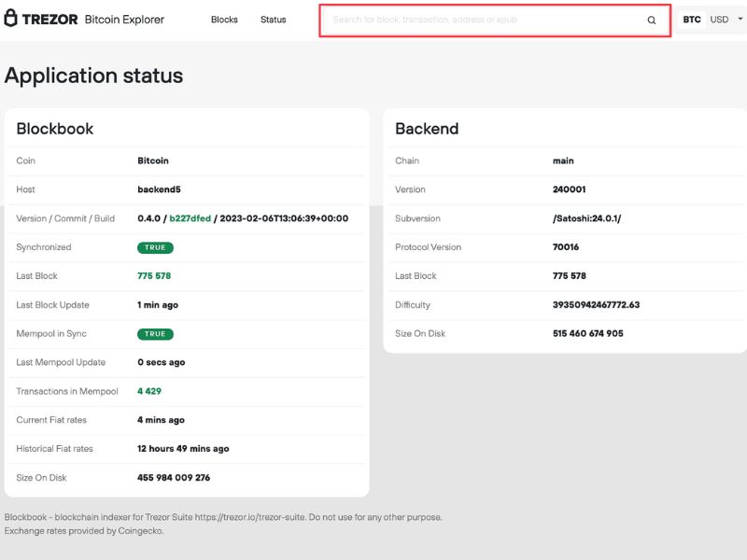Open the Status menu item

coord(273,20)
